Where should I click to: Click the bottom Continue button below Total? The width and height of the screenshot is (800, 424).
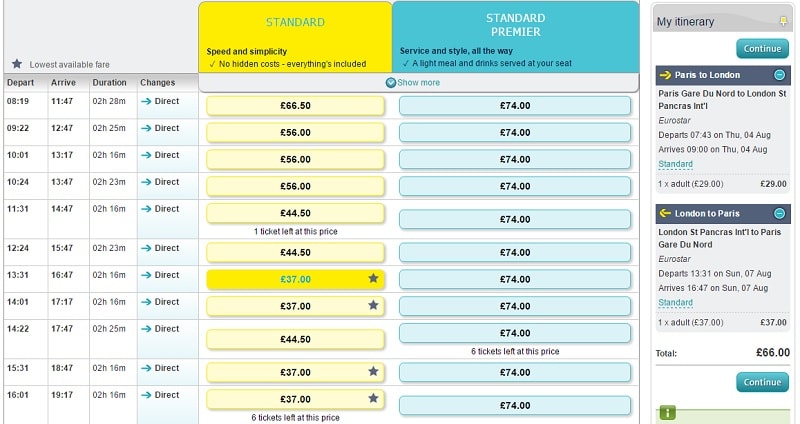(x=762, y=382)
